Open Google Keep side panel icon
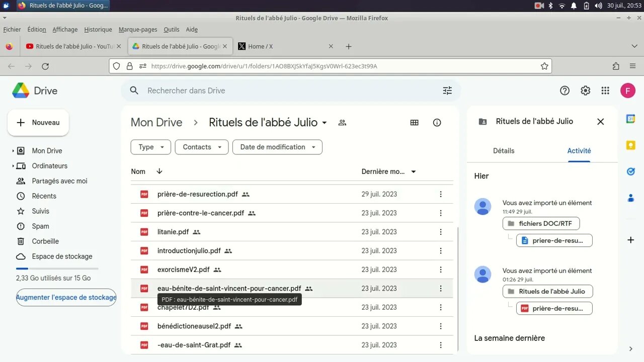This screenshot has width=644, height=362. coord(630,145)
